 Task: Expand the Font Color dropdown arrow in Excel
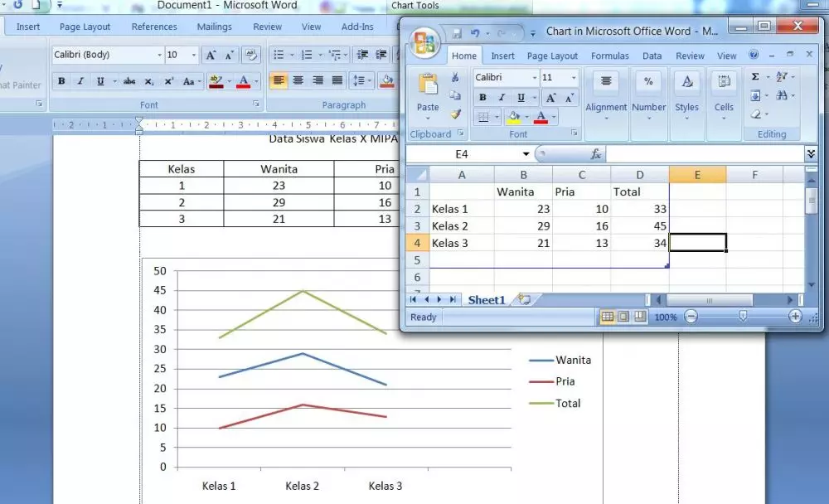553,117
